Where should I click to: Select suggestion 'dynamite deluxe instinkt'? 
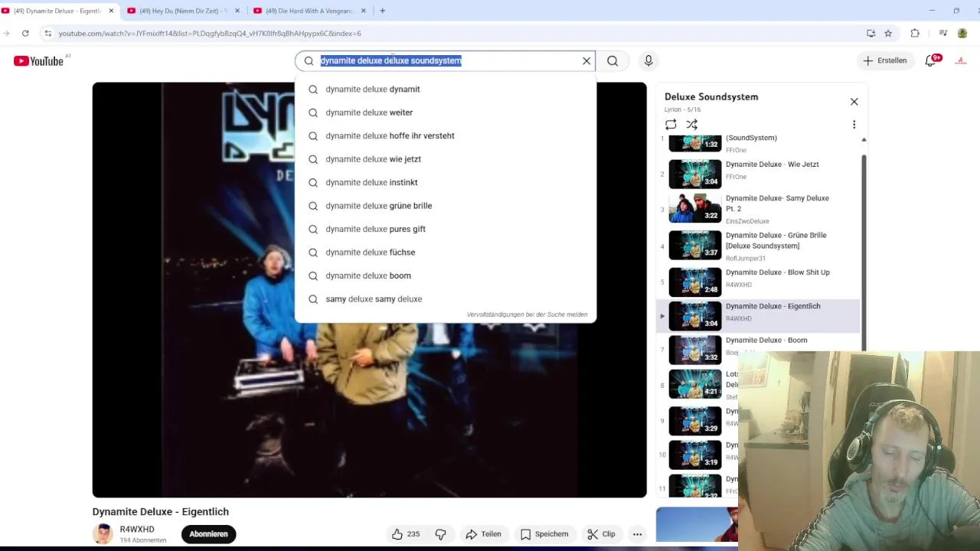click(446, 182)
